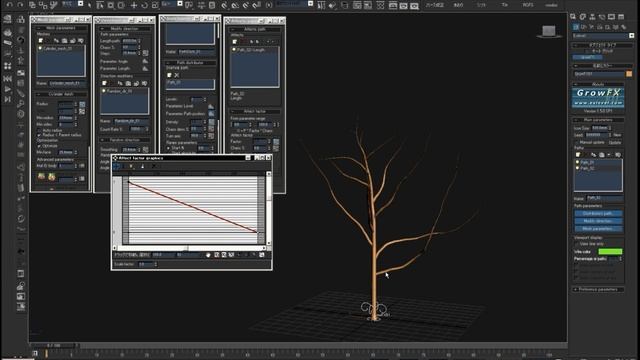Image resolution: width=640 pixels, height=360 pixels.
Task: Toggle the bulb beside Cylinder_mesh_01
Action: tap(40, 48)
